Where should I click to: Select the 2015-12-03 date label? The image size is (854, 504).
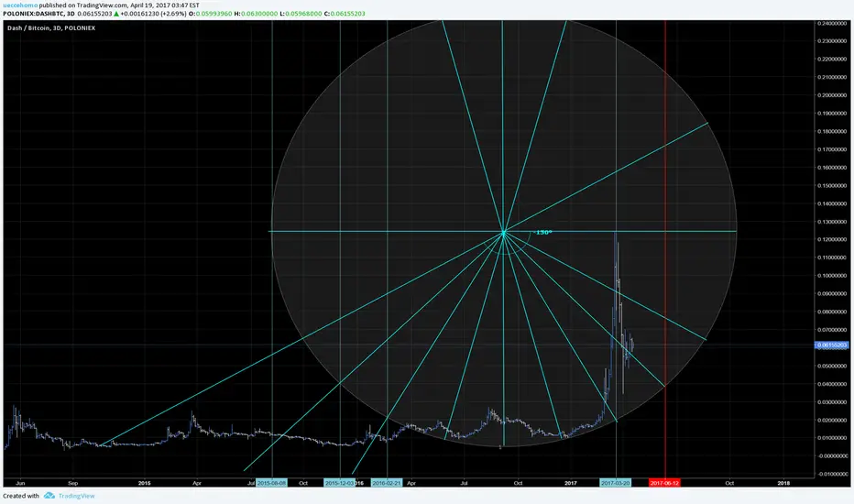coord(339,483)
